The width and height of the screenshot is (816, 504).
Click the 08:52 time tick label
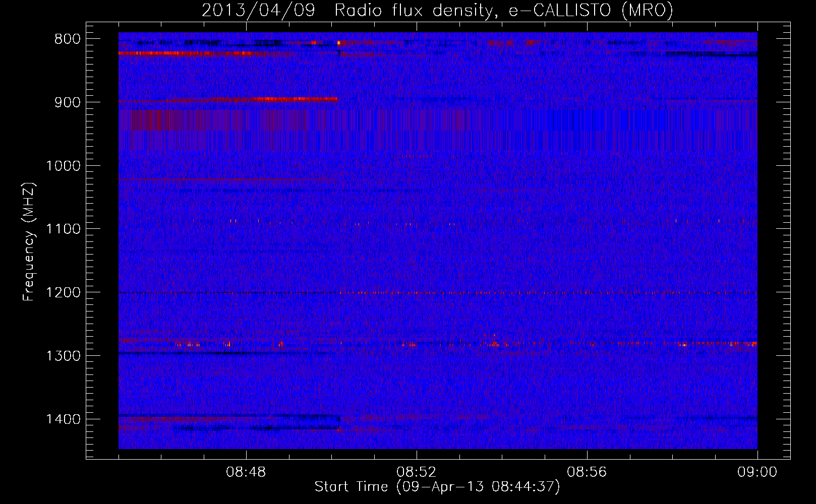417,472
